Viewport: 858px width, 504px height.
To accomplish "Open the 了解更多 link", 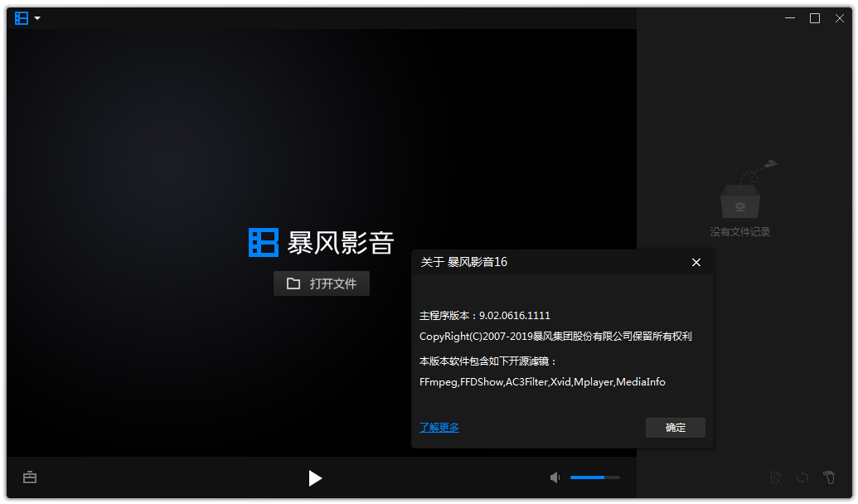I will pos(439,427).
